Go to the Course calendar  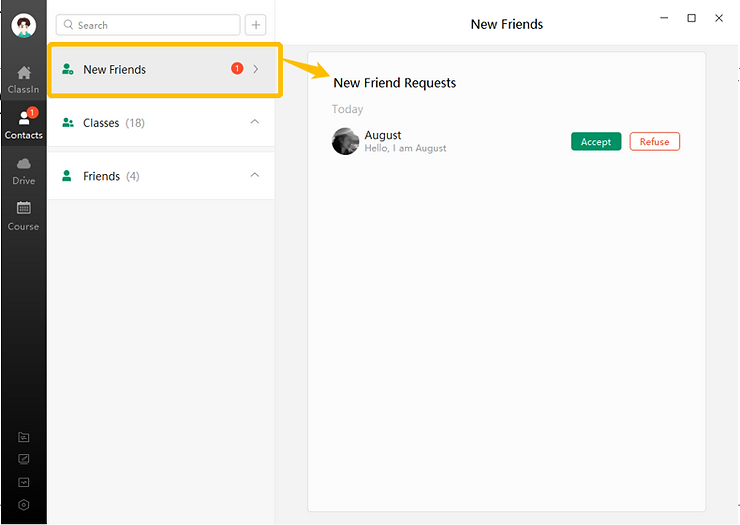(23, 215)
